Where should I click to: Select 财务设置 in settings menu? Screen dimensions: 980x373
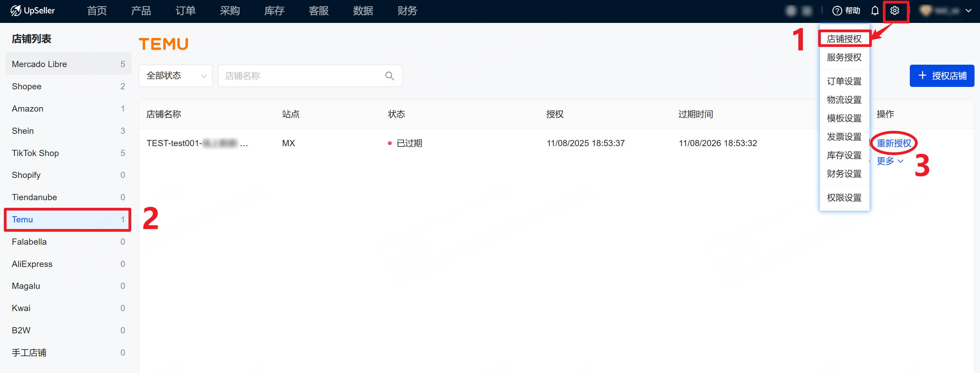pyautogui.click(x=844, y=174)
